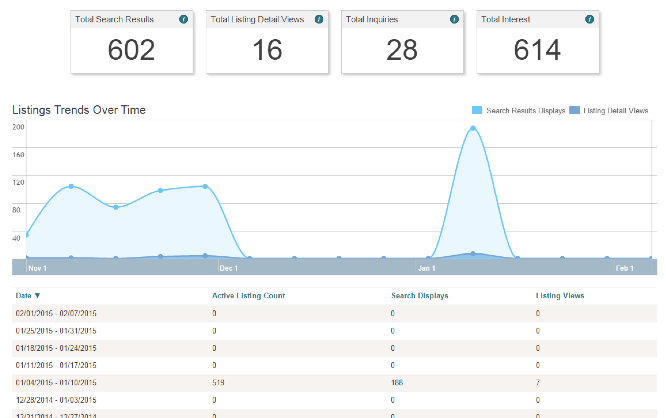
Task: Sort by Listing Views column header
Action: (x=560, y=296)
